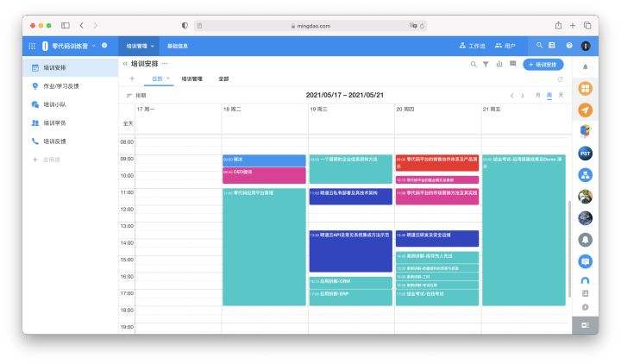Collapse sidebar using the double-chevron beside 培训安排
The height and width of the screenshot is (364, 621).
[125, 64]
